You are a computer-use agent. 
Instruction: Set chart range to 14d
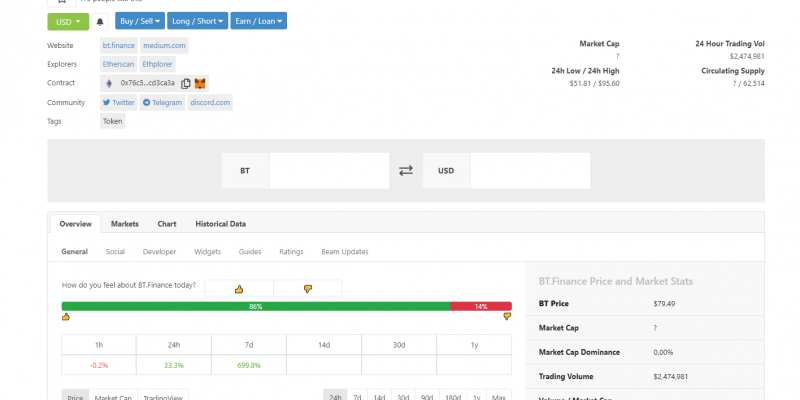click(x=379, y=397)
